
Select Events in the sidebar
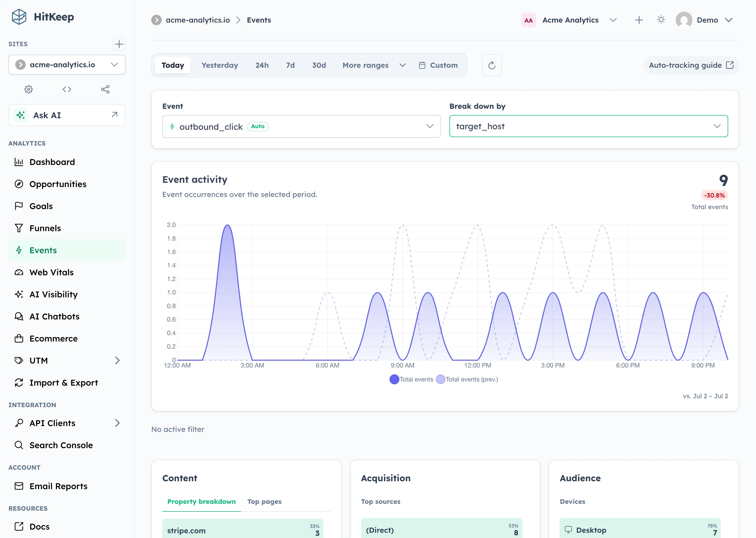tap(67, 250)
